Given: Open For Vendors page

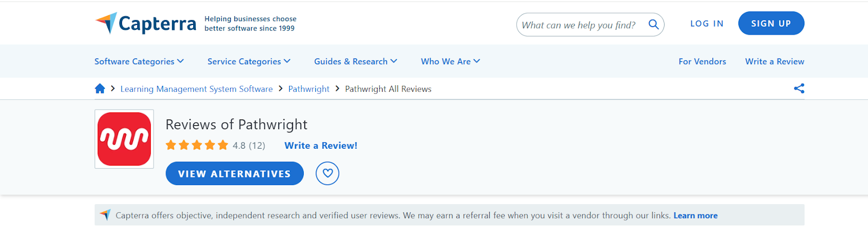Looking at the screenshot, I should coord(702,61).
